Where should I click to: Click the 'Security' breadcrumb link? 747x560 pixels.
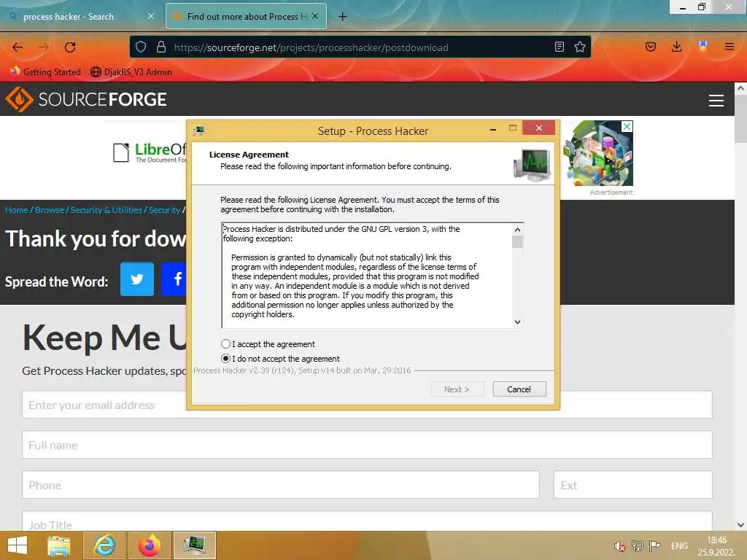pyautogui.click(x=164, y=210)
